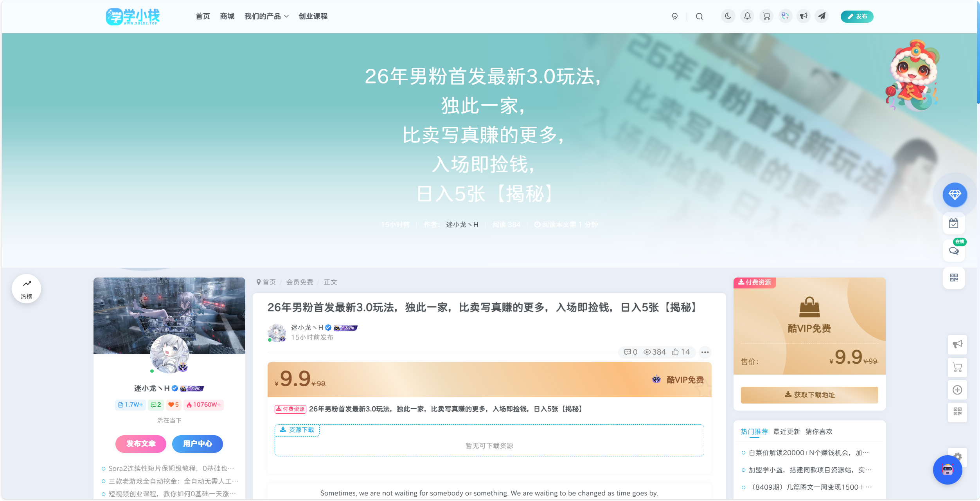Click the author's avatar in sidebar card
980x501 pixels.
coord(169,354)
